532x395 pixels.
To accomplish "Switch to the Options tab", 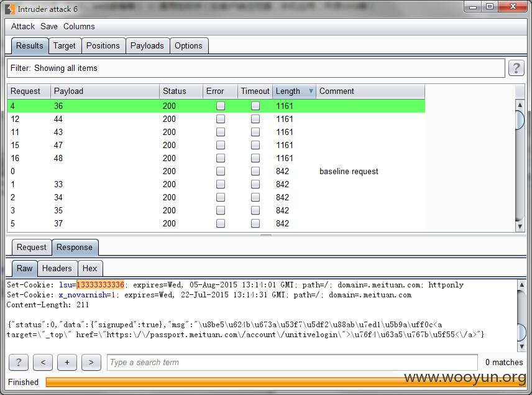I will coord(189,45).
